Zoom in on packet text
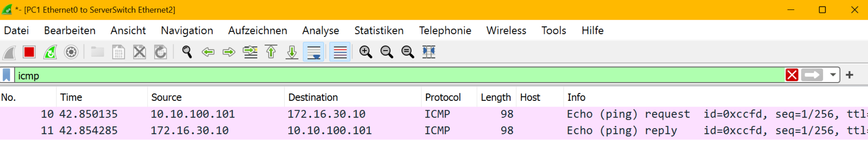Viewport: 868px width, 149px height. point(365,52)
